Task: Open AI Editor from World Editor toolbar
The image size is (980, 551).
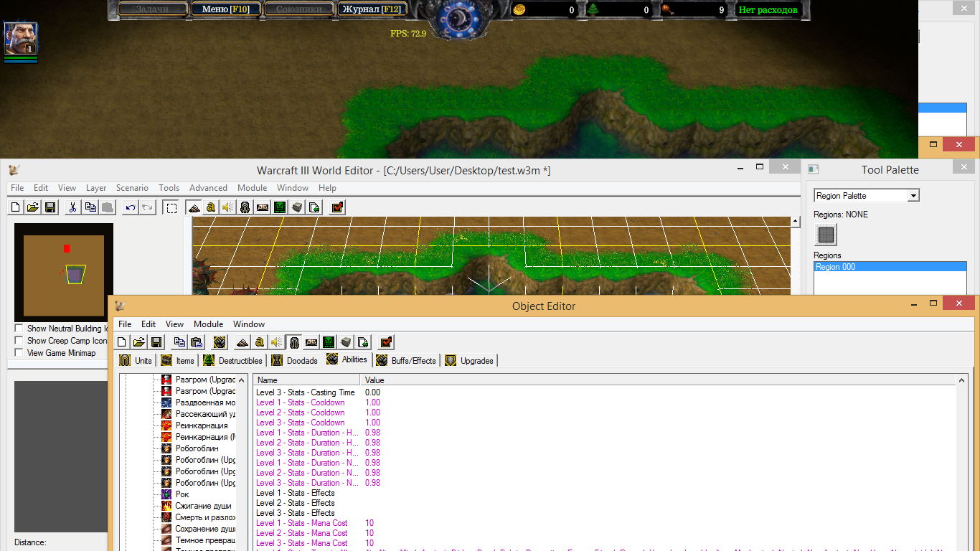Action: point(280,207)
